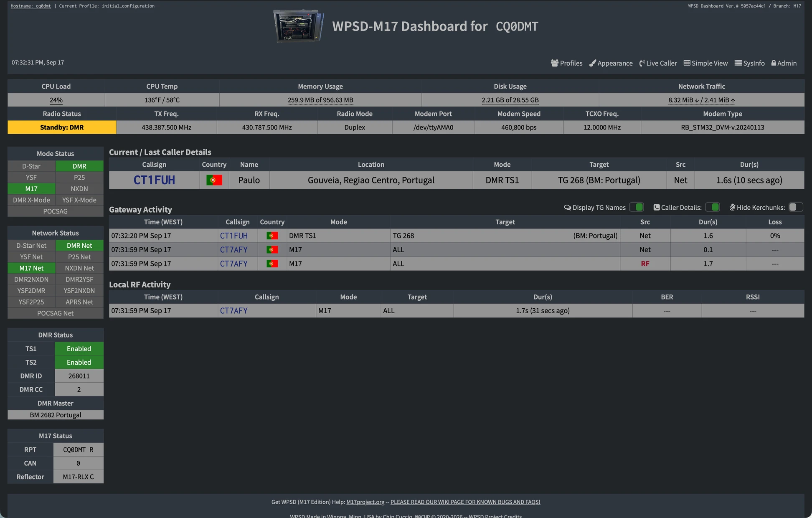Click the hostname cq0dmt label

pyautogui.click(x=31, y=6)
